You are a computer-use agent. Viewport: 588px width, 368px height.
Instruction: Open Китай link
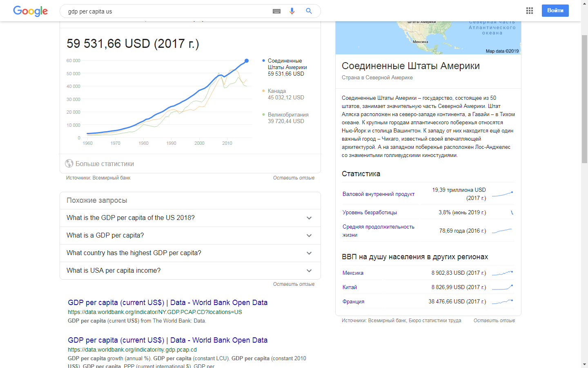(x=350, y=287)
